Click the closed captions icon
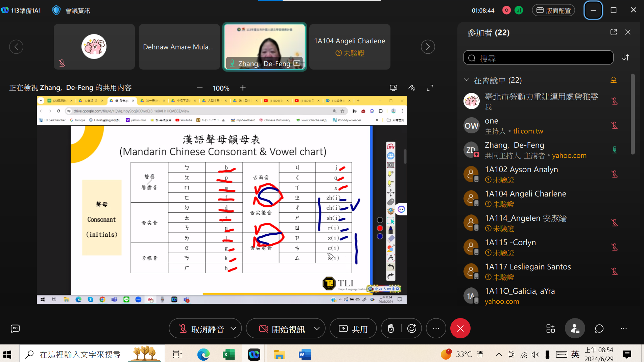This screenshot has width=644, height=362. (15, 329)
